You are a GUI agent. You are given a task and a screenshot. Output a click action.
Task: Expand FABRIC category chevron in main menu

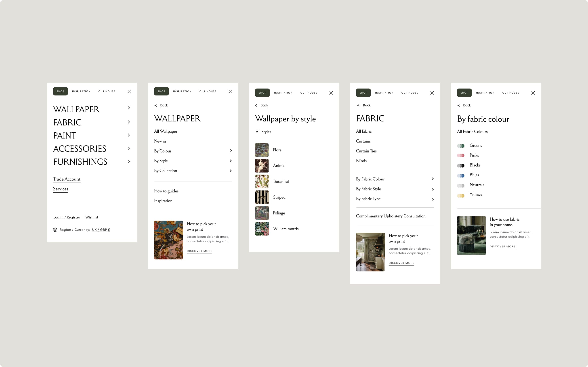pyautogui.click(x=129, y=122)
